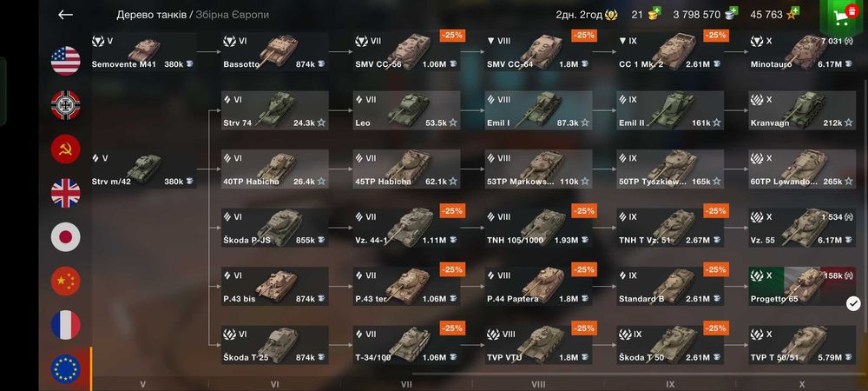
Task: Open the European nation tree flag
Action: click(x=65, y=369)
